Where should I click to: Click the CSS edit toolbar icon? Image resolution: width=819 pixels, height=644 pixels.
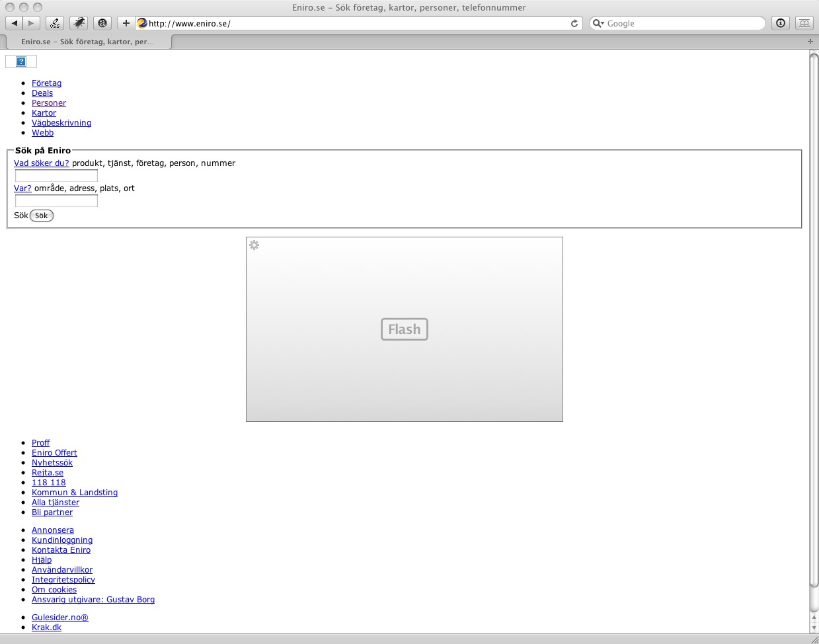(55, 23)
